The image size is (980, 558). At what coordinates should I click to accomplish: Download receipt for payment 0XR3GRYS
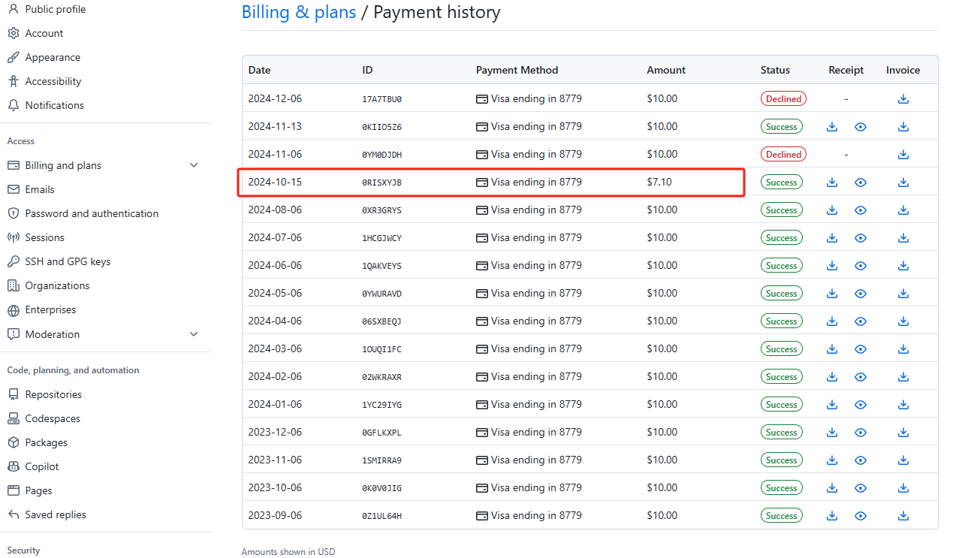click(x=832, y=210)
